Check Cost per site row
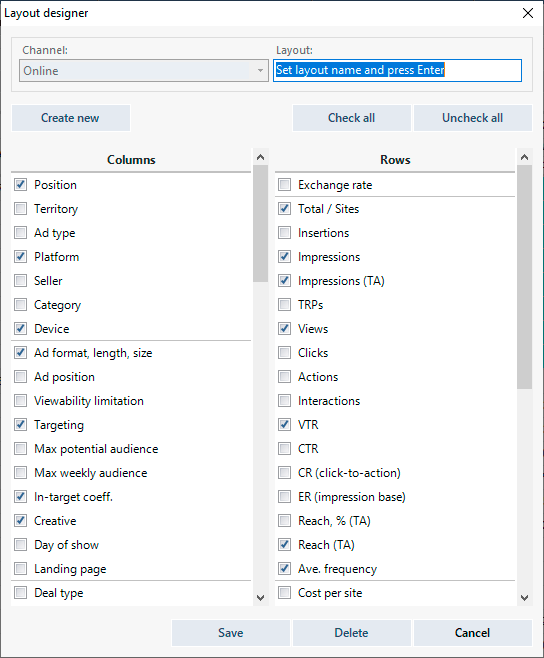This screenshot has width=544, height=658. [x=285, y=593]
